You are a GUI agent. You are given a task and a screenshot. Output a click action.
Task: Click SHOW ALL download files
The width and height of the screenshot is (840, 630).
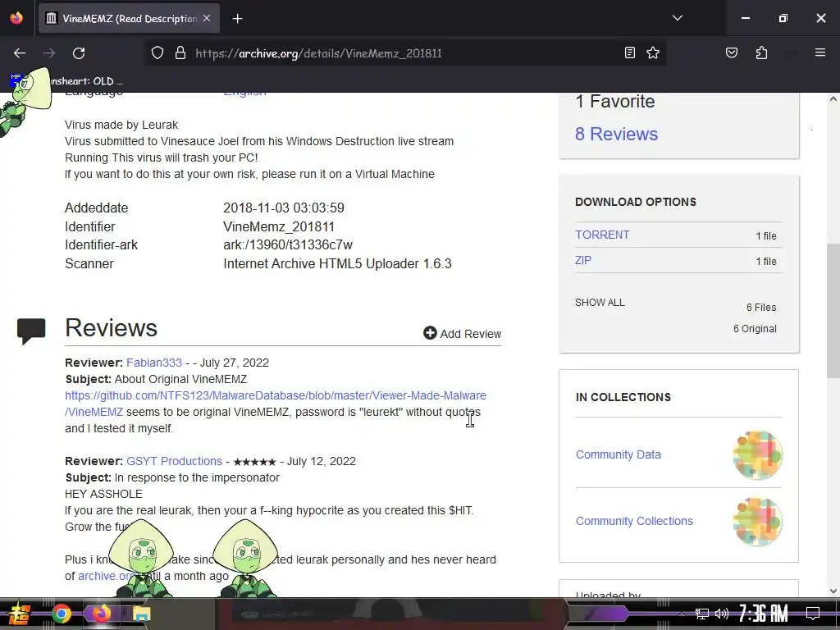click(x=600, y=302)
